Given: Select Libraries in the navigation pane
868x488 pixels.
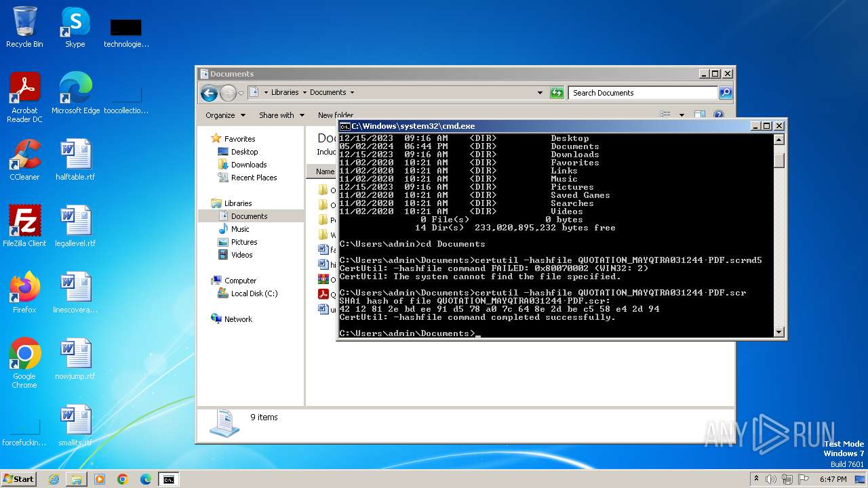Looking at the screenshot, I should click(x=238, y=203).
